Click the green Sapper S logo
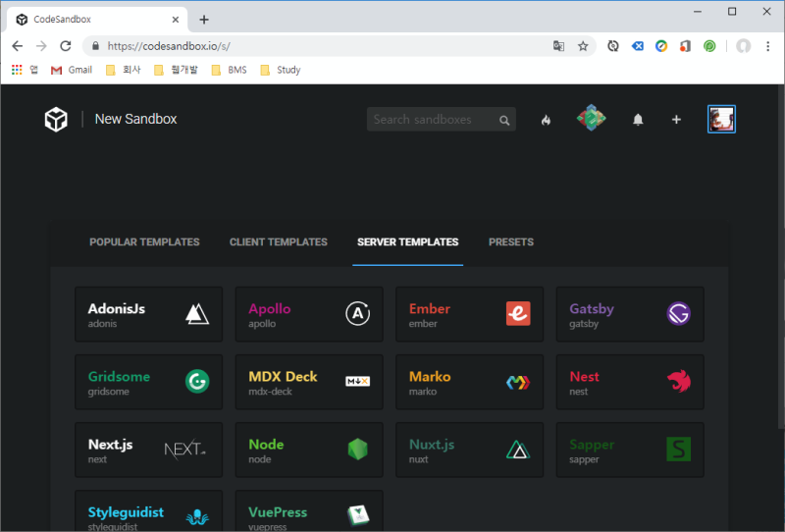This screenshot has height=532, width=785. pos(678,450)
